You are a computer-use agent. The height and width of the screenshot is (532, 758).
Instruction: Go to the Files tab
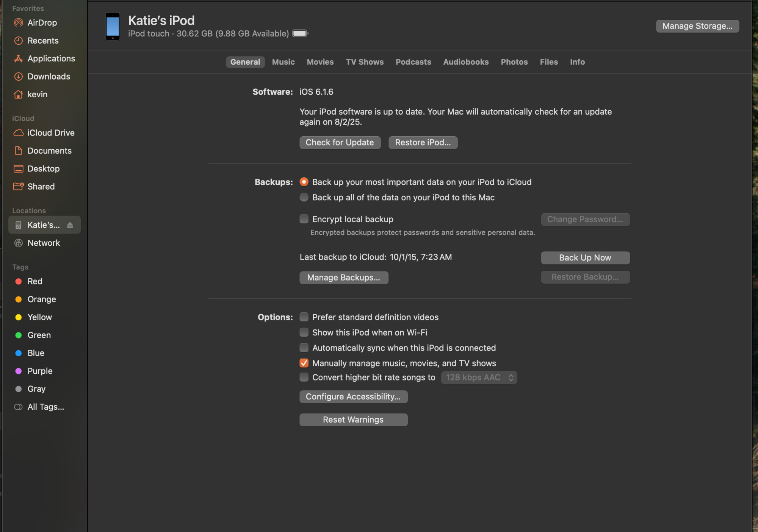(549, 62)
